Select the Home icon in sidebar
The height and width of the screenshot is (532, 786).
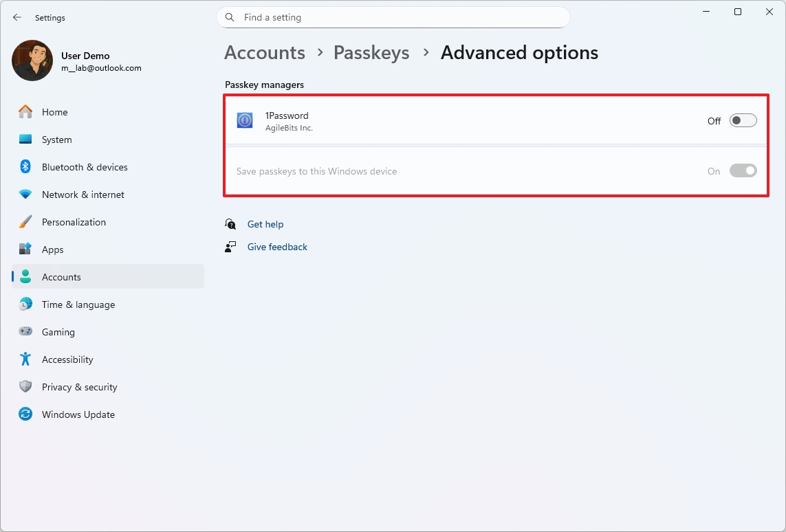(25, 111)
